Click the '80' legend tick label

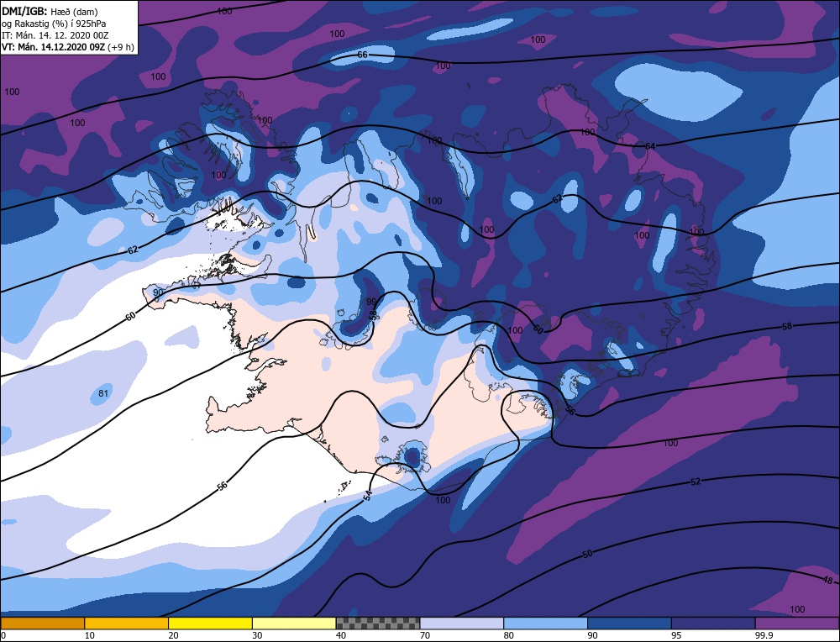point(509,635)
